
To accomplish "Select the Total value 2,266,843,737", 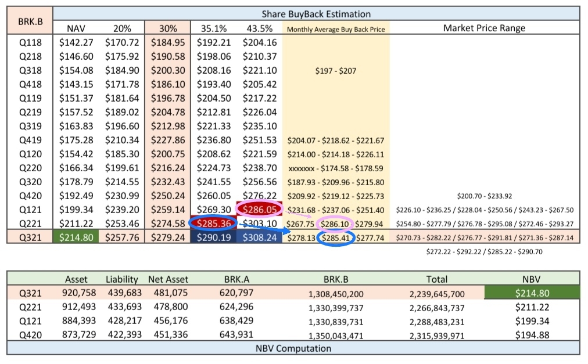I will pos(437,308).
